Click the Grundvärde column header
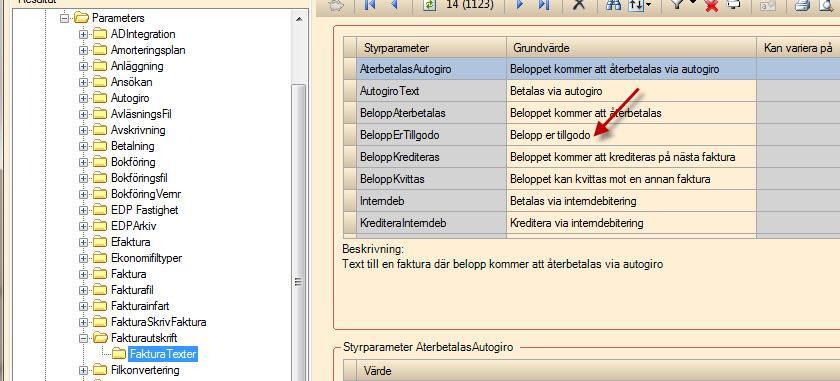The height and width of the screenshot is (381, 840). tap(631, 48)
